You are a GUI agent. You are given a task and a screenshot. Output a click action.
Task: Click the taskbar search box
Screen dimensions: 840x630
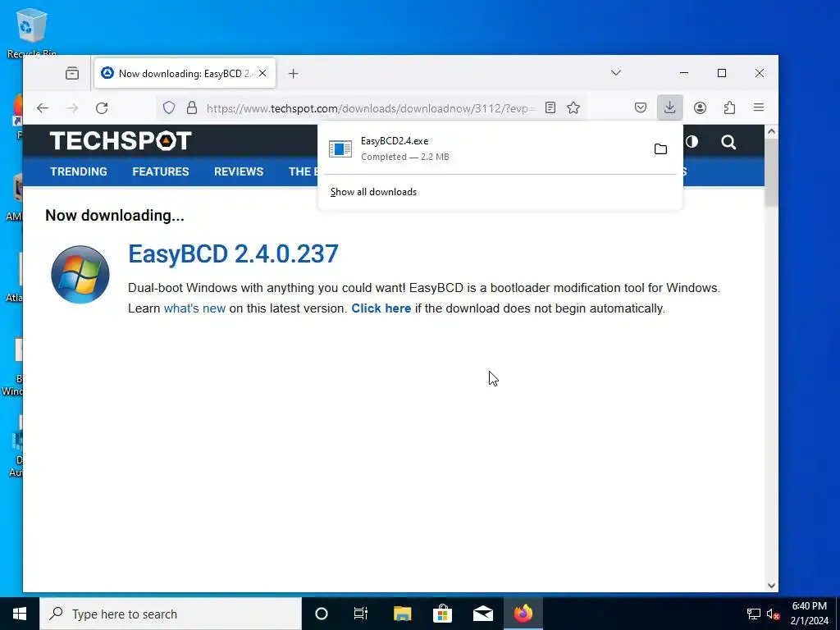coord(171,614)
